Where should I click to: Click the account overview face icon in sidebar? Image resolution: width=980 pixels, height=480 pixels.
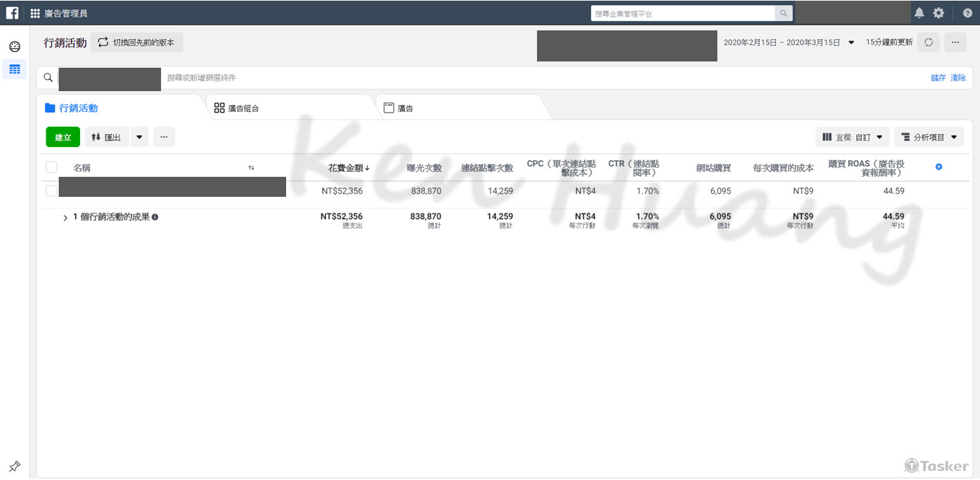tap(14, 46)
